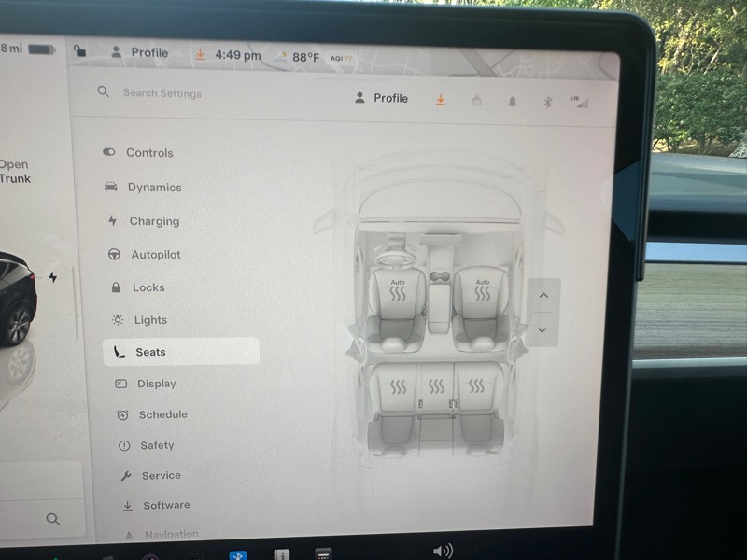Open Bluetooth settings from the header icon
This screenshot has width=747, height=560.
coord(548,102)
